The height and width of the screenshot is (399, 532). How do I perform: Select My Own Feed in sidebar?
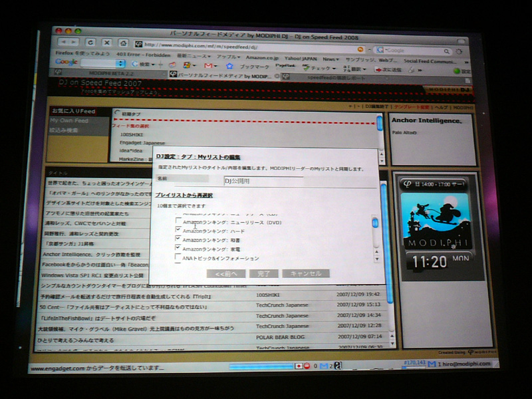point(69,121)
